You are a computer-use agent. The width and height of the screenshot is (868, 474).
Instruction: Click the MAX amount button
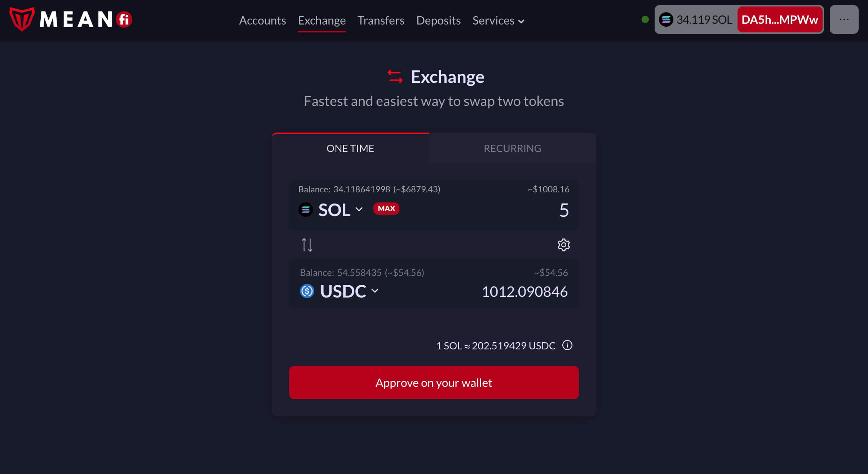click(x=386, y=209)
